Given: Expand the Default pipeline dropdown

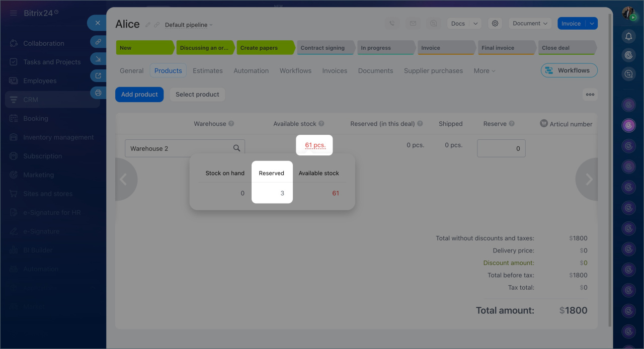Looking at the screenshot, I should (189, 25).
